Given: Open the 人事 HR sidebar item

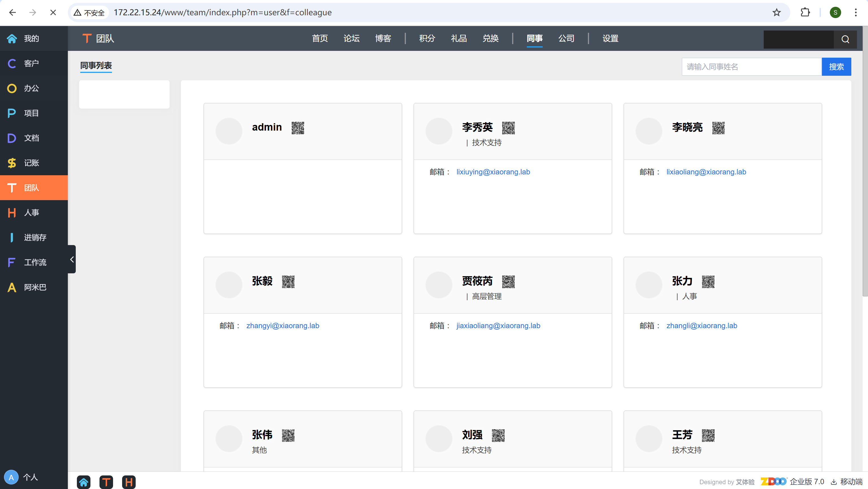Looking at the screenshot, I should point(34,213).
